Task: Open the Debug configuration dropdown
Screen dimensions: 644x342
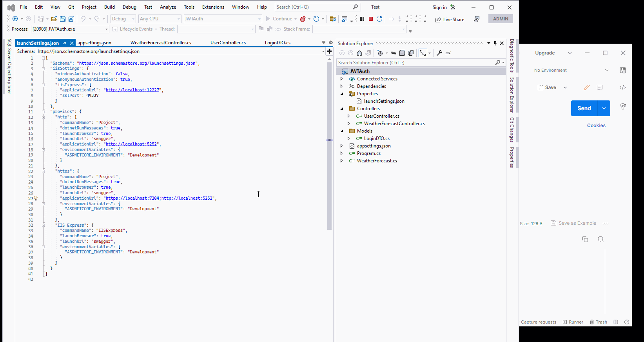Action: (123, 19)
